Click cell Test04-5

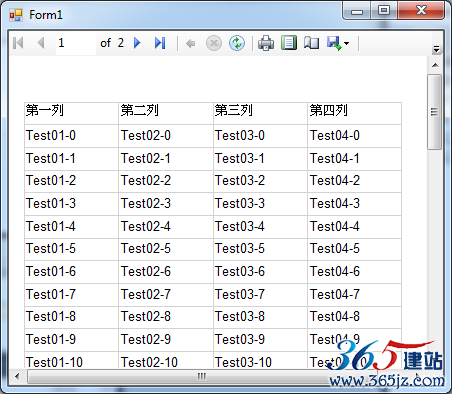(354, 249)
